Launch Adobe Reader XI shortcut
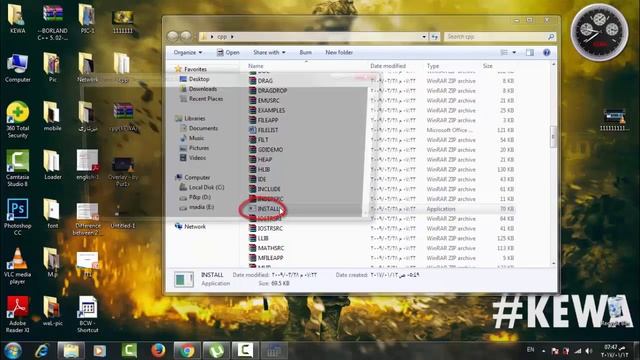The height and width of the screenshot is (360, 640). click(18, 314)
